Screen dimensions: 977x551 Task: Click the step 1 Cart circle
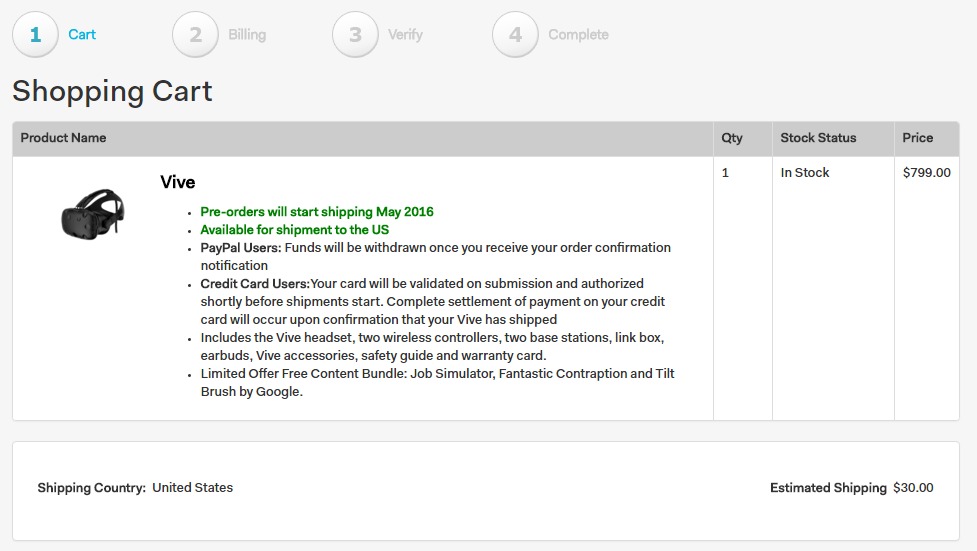tap(36, 35)
